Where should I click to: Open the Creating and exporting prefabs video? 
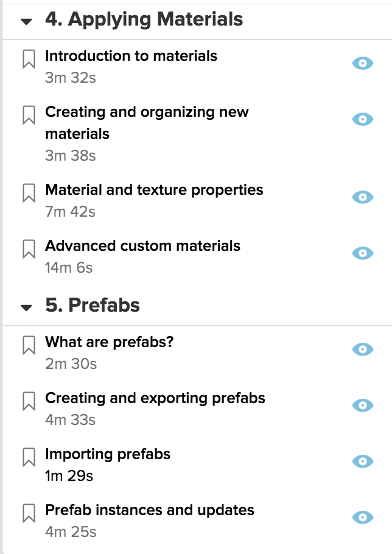(155, 398)
